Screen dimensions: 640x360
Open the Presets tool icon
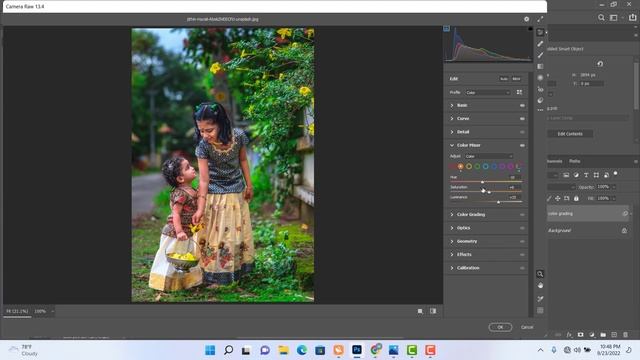click(x=540, y=100)
